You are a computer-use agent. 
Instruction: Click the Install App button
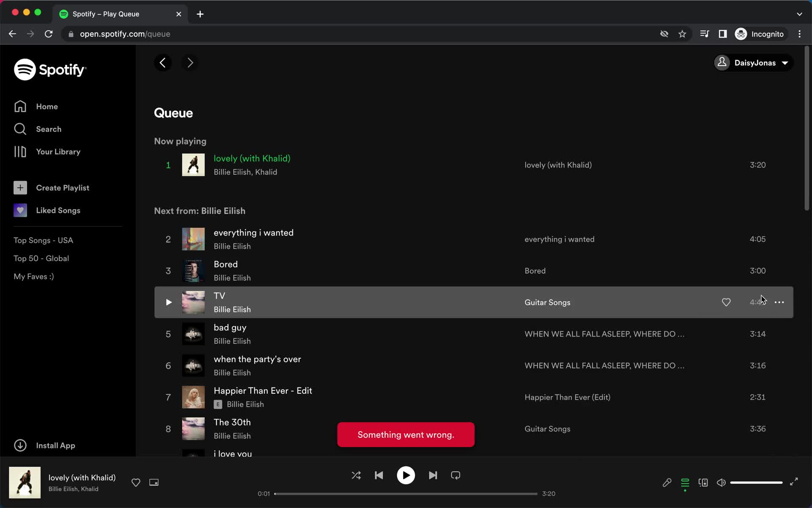click(55, 445)
